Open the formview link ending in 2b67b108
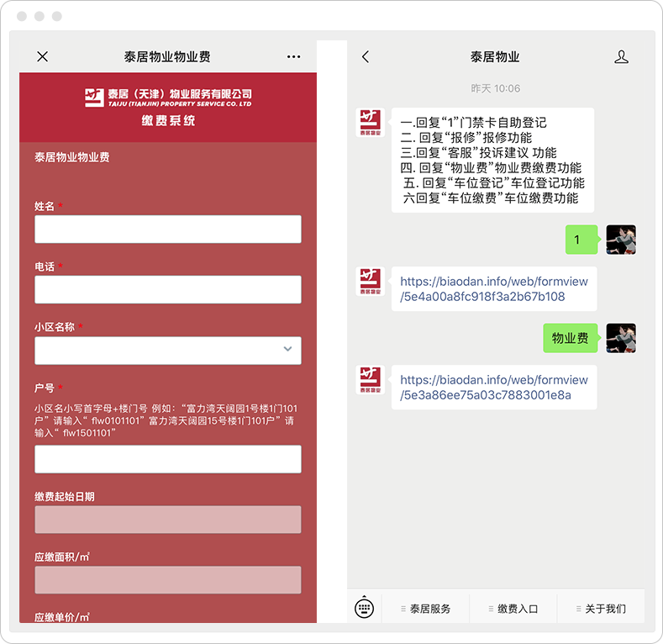Image resolution: width=663 pixels, height=644 pixels. point(493,289)
